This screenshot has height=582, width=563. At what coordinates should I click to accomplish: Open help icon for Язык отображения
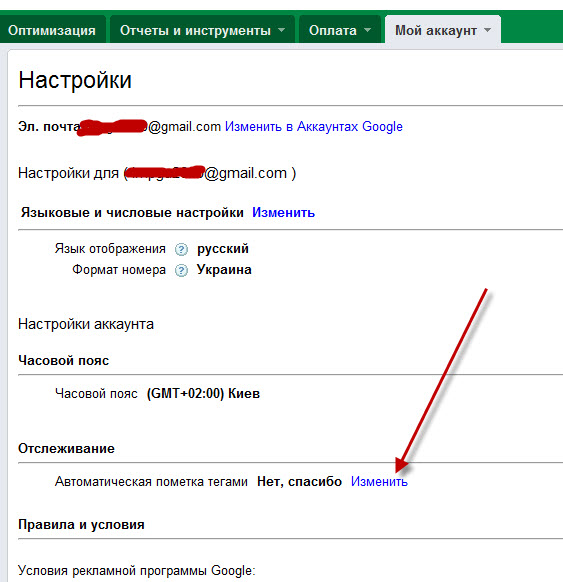click(181, 249)
